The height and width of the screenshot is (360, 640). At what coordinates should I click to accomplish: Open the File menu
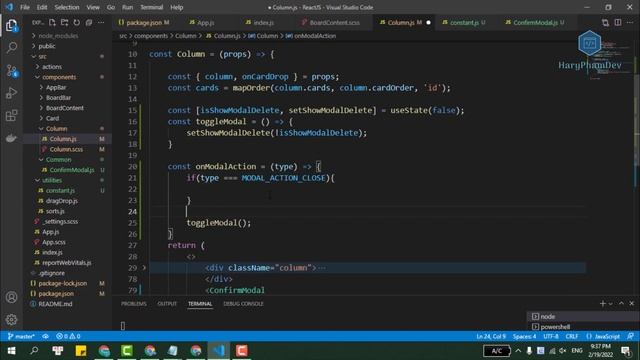click(25, 7)
